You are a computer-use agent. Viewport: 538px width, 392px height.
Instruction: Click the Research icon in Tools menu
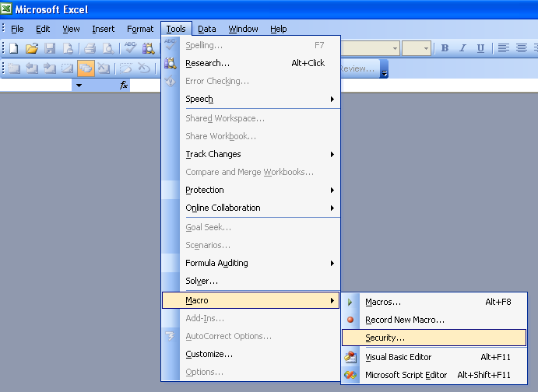click(171, 63)
